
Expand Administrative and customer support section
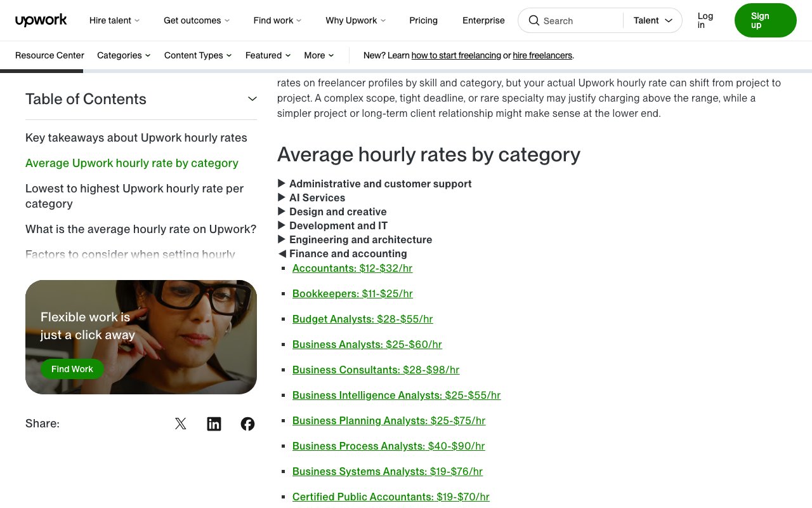pos(375,184)
